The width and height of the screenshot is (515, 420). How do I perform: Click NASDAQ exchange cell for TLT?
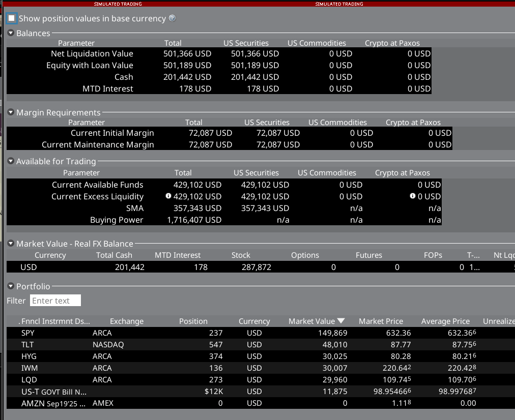(x=108, y=345)
